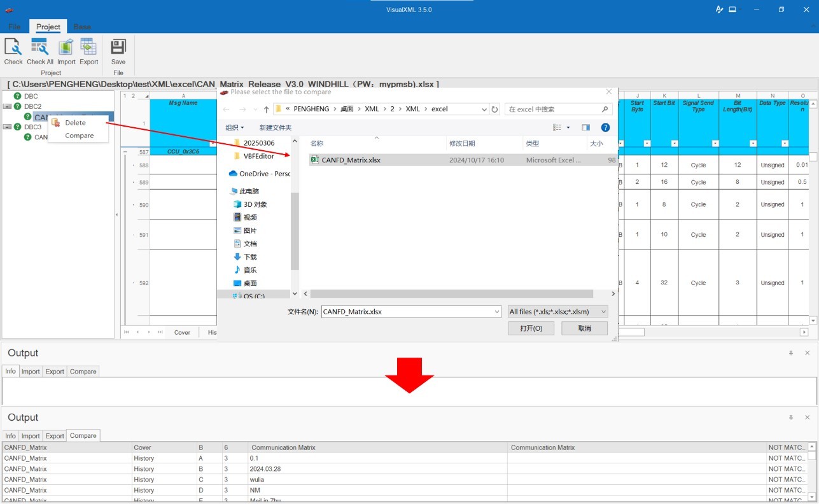Select the CANFD_Matrix.xlsx file row
The width and height of the screenshot is (819, 504).
463,160
